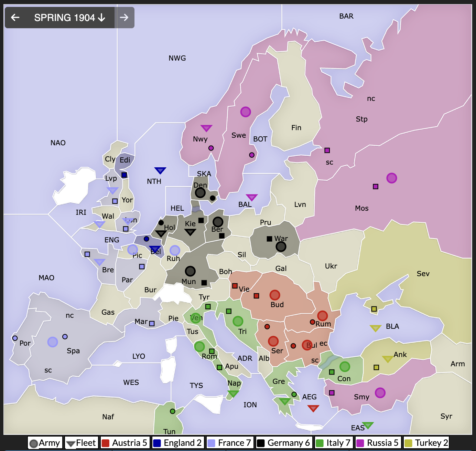Select the Austrian army in Rumania
This screenshot has width=476, height=451.
(x=322, y=316)
